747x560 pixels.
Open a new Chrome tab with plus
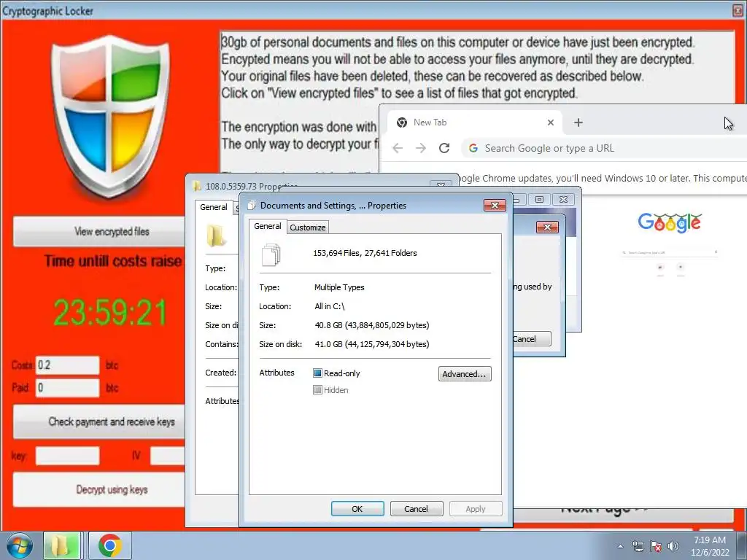point(578,122)
